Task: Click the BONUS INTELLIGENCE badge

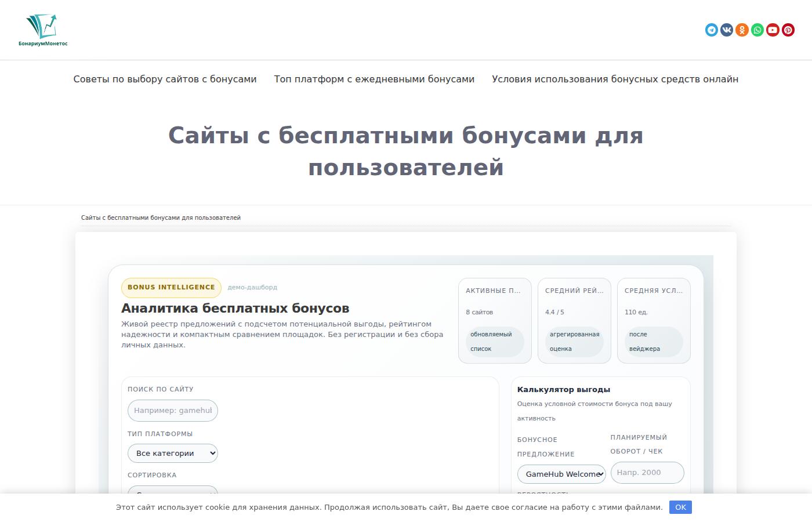Action: (x=171, y=288)
